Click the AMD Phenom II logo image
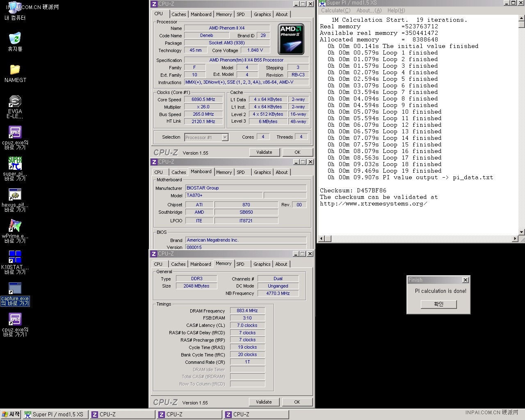This screenshot has height=420, width=525. (291, 39)
